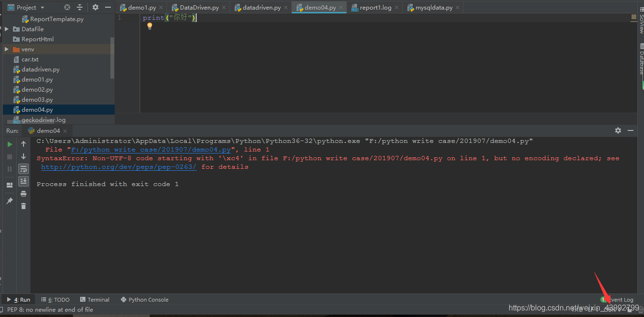
Task: Open the Terminal tool window
Action: tap(95, 299)
